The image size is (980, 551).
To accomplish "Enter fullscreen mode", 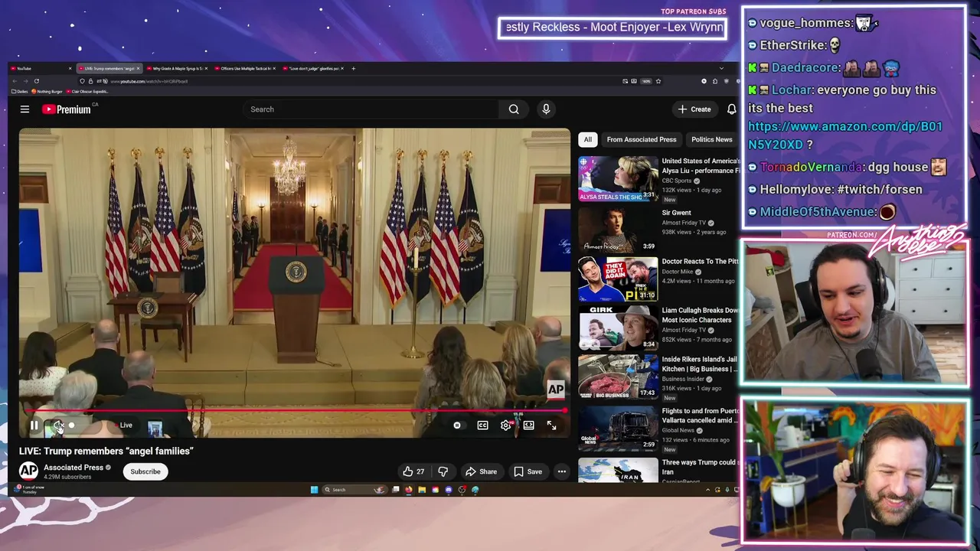I will coord(551,425).
